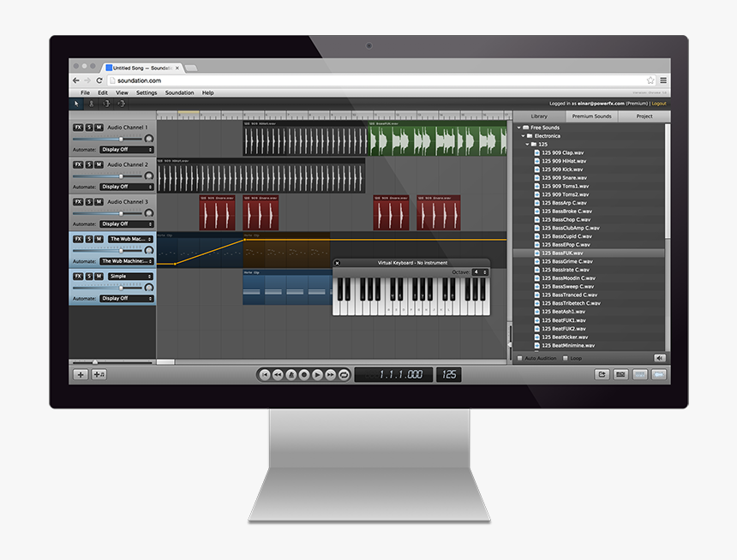Add a new channel with the plus button

coord(80,374)
